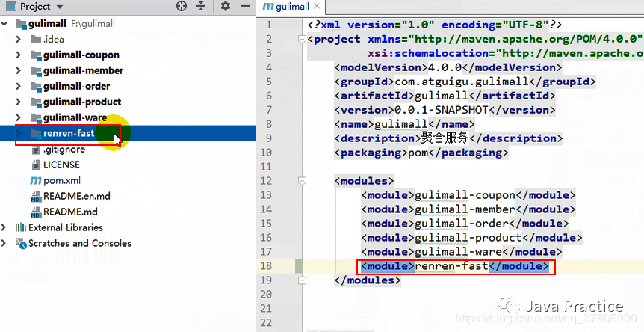Screen dimensions: 644x332
Task: Select the gulimall-product label in tree
Action: (82, 102)
